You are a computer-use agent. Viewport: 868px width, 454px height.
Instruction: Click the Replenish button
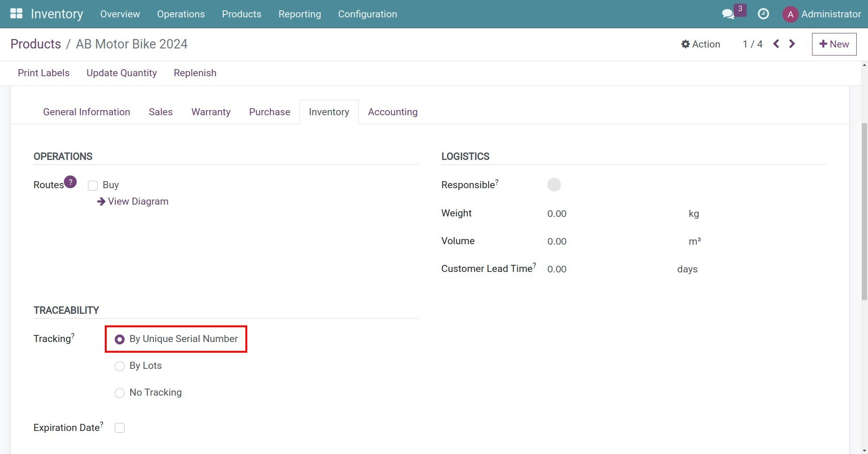(x=195, y=73)
